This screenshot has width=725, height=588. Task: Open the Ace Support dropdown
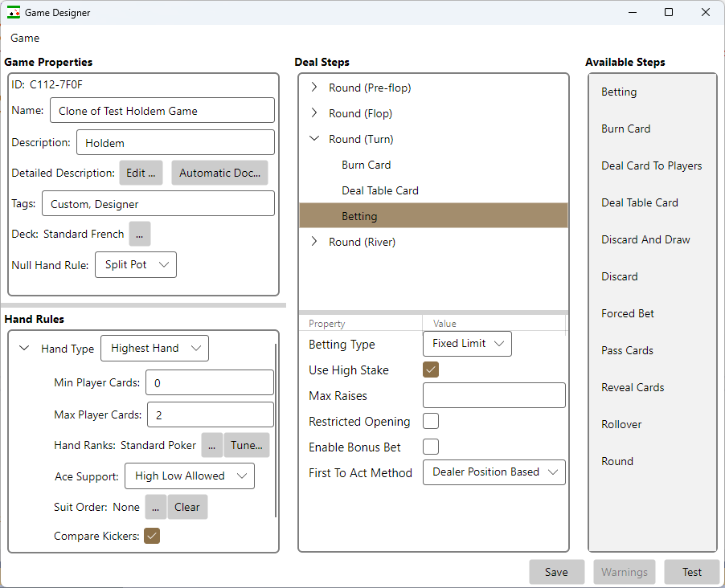pos(190,476)
